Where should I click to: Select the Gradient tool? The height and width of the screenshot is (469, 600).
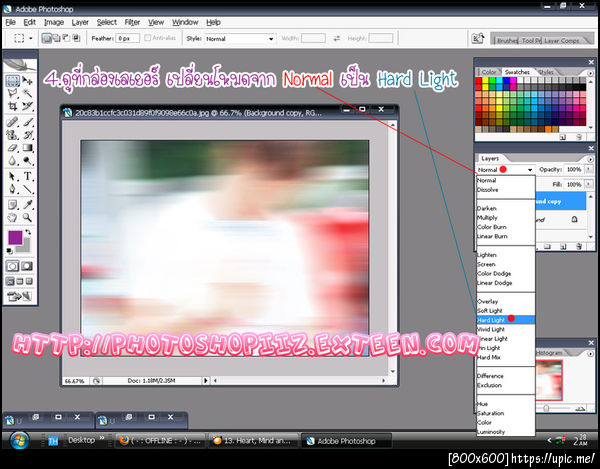tap(27, 148)
